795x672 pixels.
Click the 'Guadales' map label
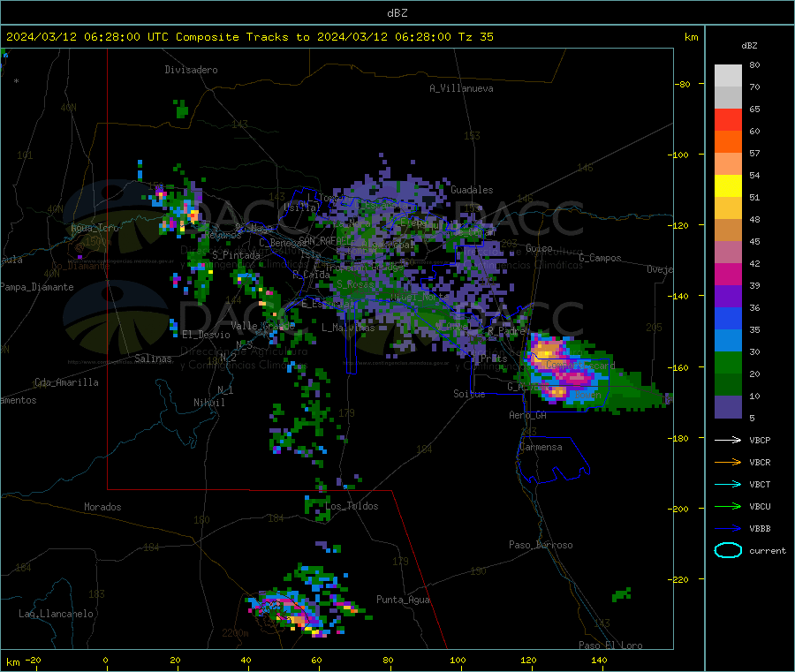coord(472,190)
